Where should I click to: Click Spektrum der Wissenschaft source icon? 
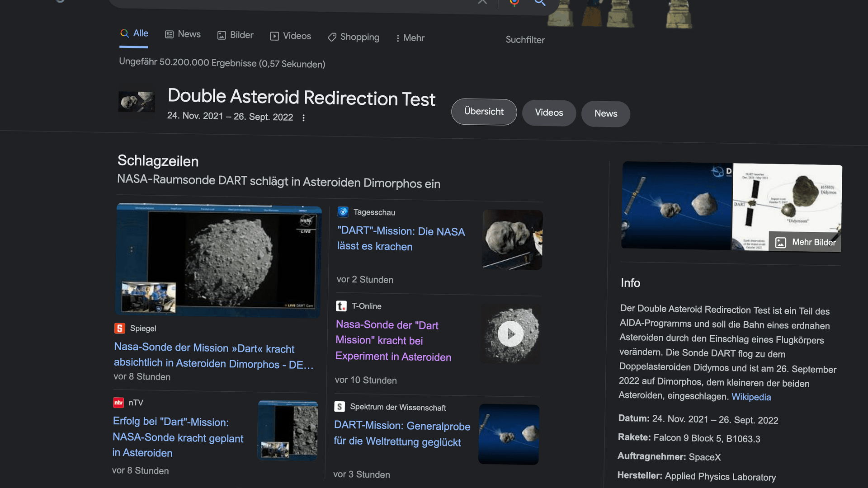[340, 407]
